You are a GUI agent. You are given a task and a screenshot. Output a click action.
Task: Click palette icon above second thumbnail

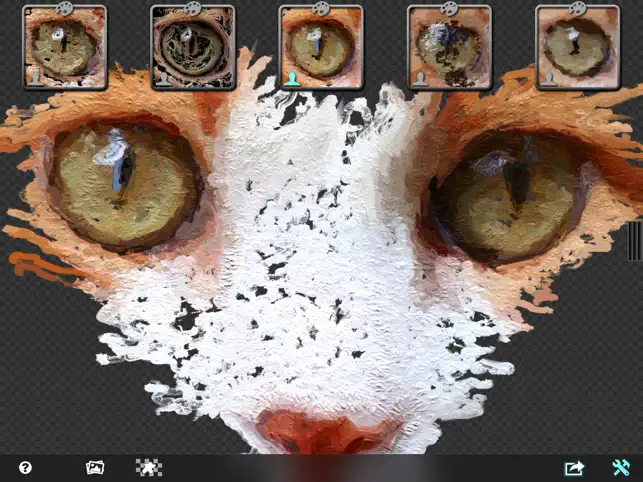193,8
